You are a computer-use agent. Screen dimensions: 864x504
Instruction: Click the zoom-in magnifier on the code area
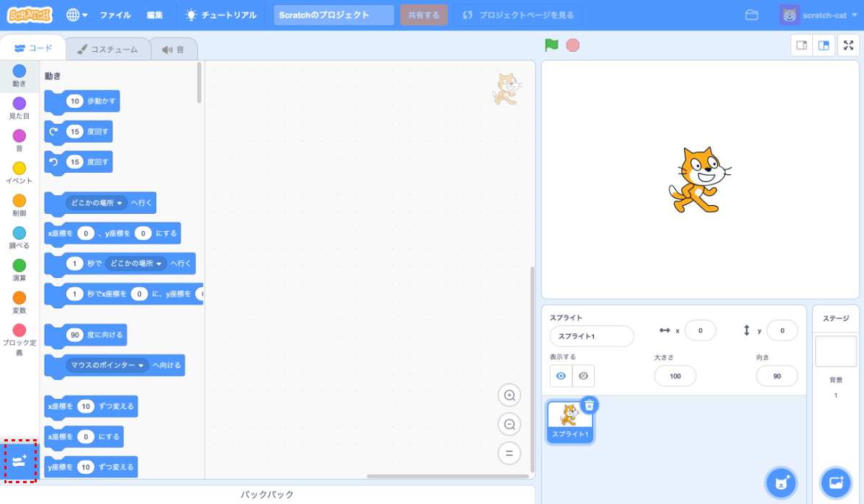coord(509,395)
